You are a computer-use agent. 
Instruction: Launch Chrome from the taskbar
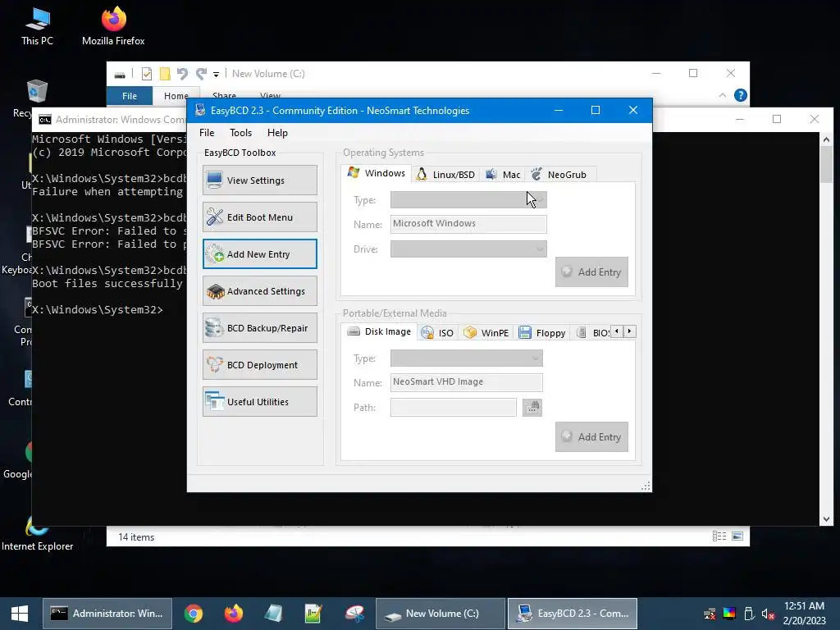tap(194, 614)
